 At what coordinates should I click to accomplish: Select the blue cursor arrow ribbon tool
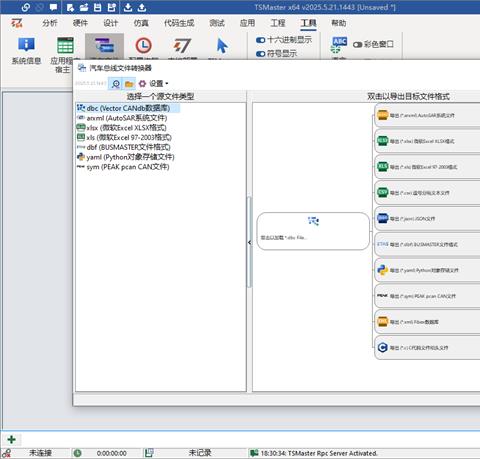221,47
